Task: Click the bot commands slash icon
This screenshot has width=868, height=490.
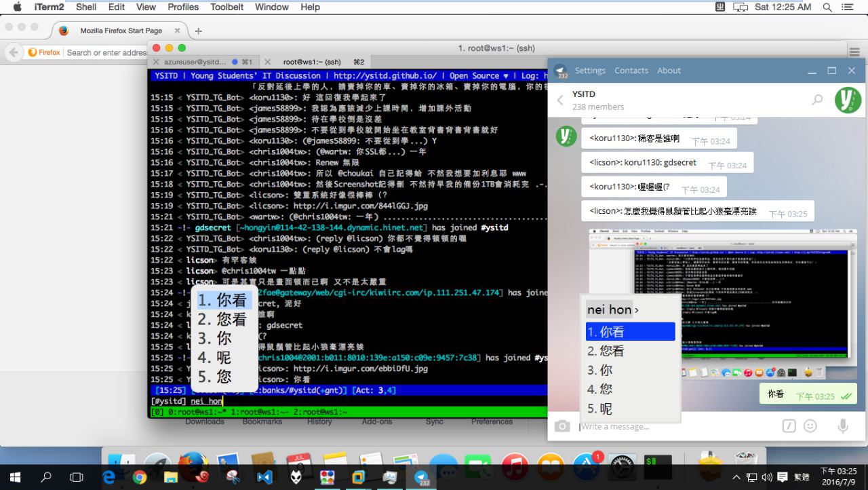Action: 789,426
